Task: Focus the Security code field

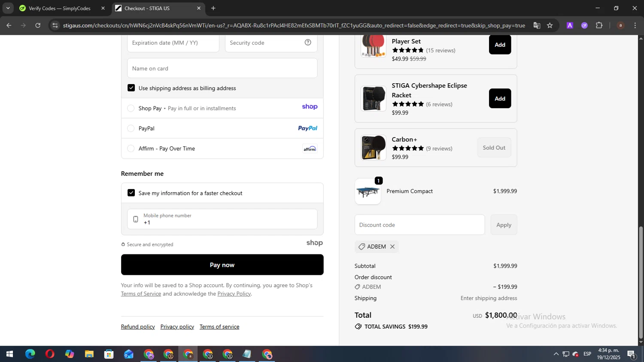Action: click(x=271, y=43)
